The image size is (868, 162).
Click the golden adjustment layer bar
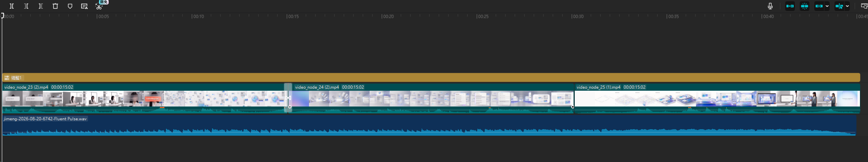click(431, 77)
